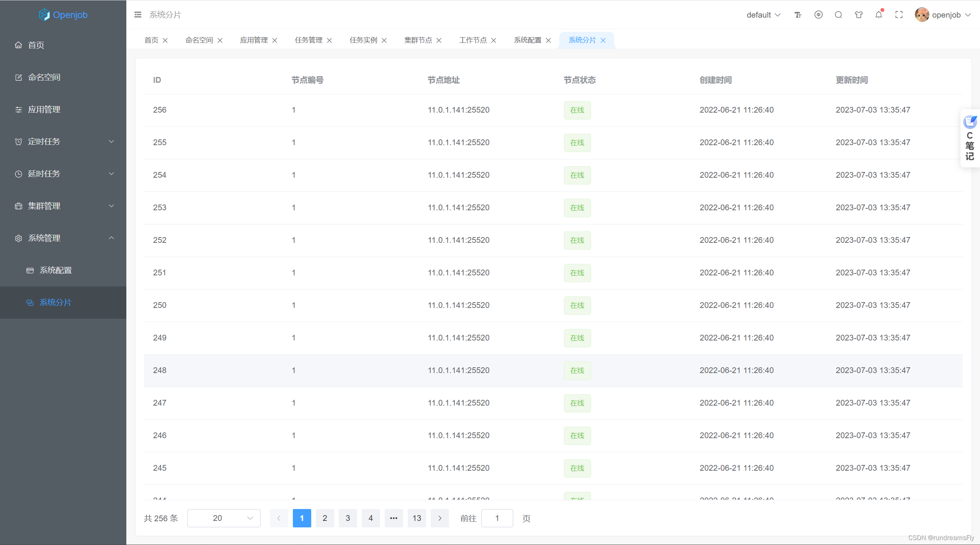Click the 系统分片 breadcrumb title
This screenshot has width=980, height=545.
coord(165,15)
